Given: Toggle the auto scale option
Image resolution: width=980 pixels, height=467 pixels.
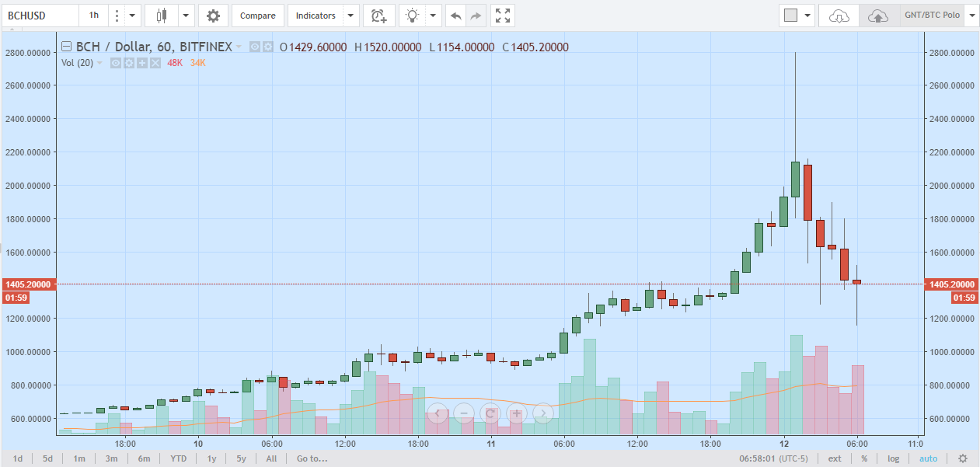Looking at the screenshot, I should (928, 458).
